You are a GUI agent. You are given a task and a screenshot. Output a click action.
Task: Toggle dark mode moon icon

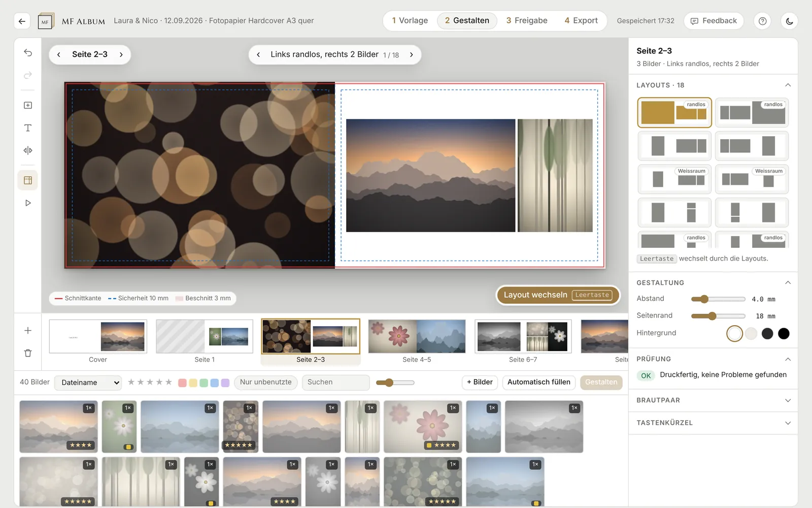click(789, 21)
